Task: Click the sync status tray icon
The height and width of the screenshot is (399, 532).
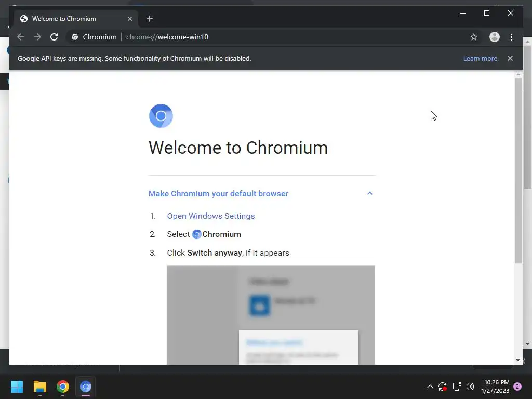Action: [443, 387]
